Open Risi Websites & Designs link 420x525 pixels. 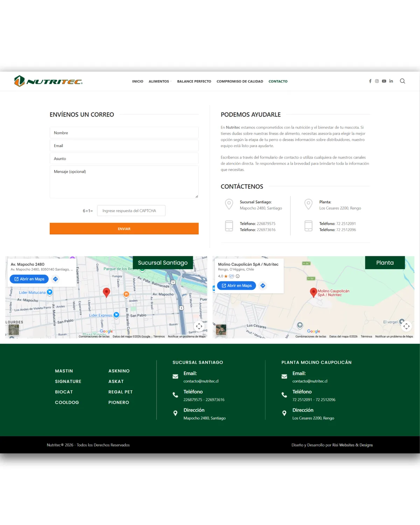pyautogui.click(x=352, y=445)
